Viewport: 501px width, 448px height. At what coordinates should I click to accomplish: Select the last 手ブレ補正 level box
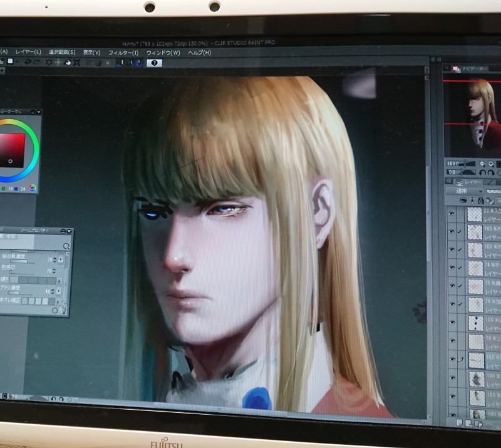pyautogui.click(x=52, y=301)
